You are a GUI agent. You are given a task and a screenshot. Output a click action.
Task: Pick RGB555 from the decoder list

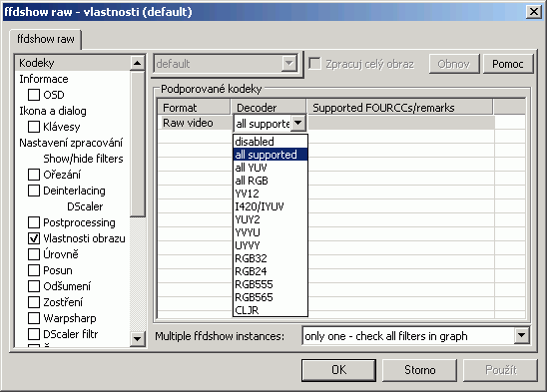271,284
